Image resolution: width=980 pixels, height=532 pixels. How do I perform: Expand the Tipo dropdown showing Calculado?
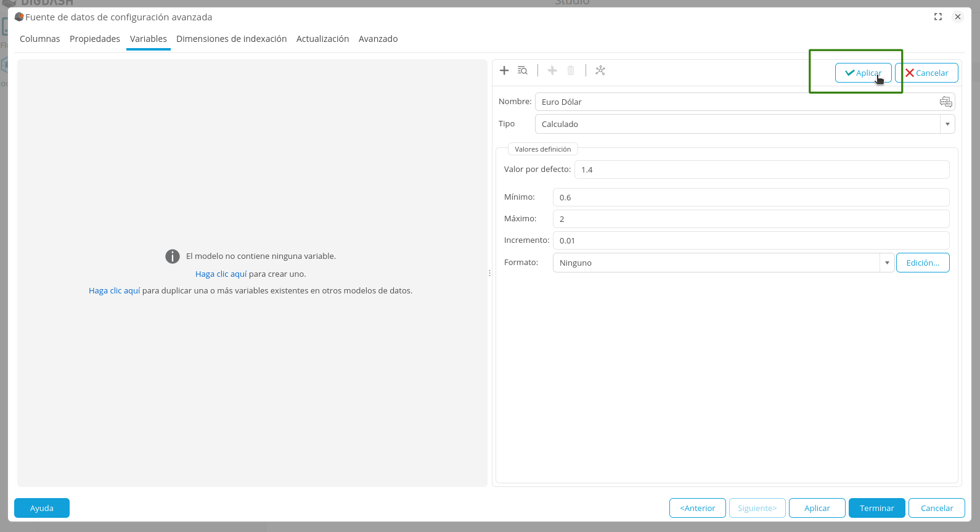coord(947,124)
